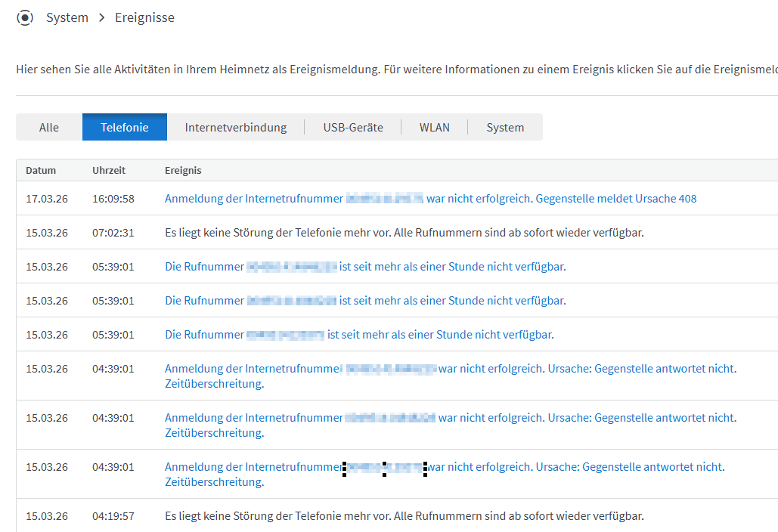Screen dimensions: 778x532
Task: Open the third 05:39:01 Rufnummer event link
Action: pos(359,336)
